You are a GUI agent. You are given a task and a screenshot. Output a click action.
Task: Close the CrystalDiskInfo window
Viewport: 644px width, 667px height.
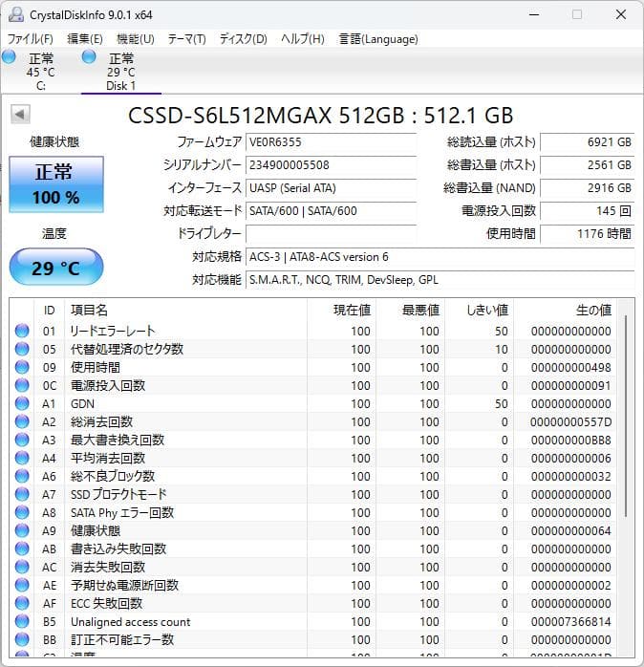click(x=621, y=14)
